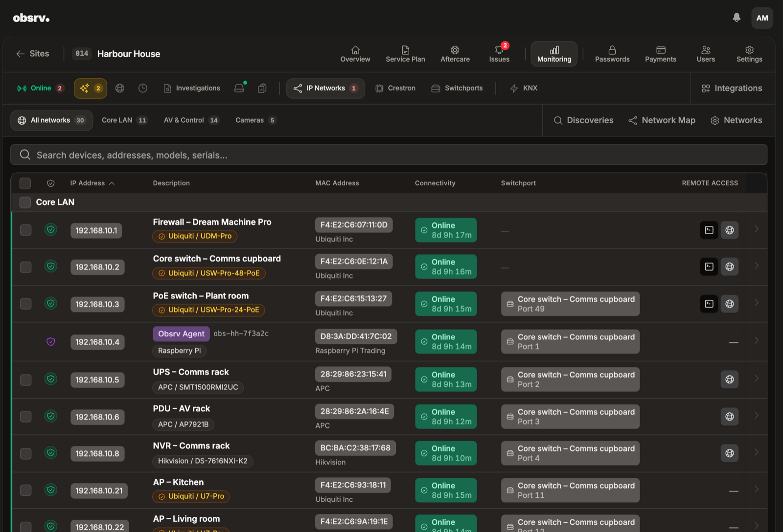This screenshot has height=532, width=783.
Task: Open web access for PDU AV rack
Action: (730, 417)
